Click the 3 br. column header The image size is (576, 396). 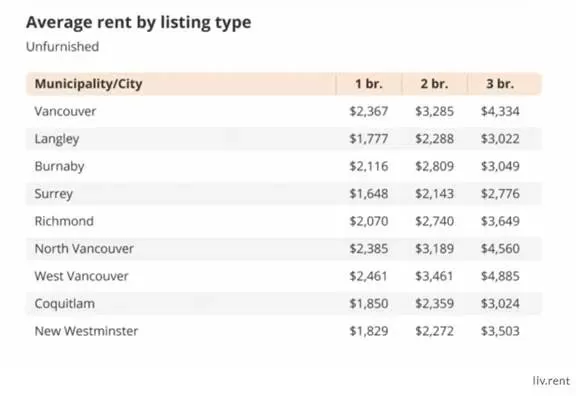500,84
